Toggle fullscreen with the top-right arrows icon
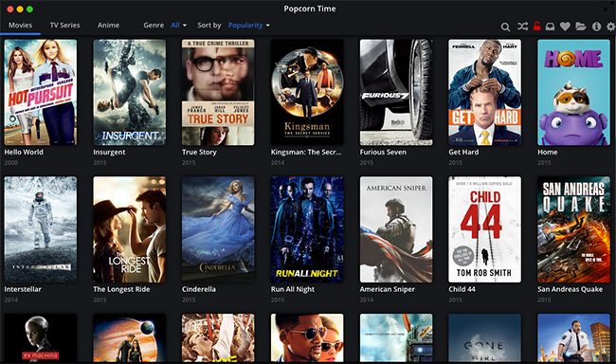This screenshot has width=616, height=364. point(608,8)
